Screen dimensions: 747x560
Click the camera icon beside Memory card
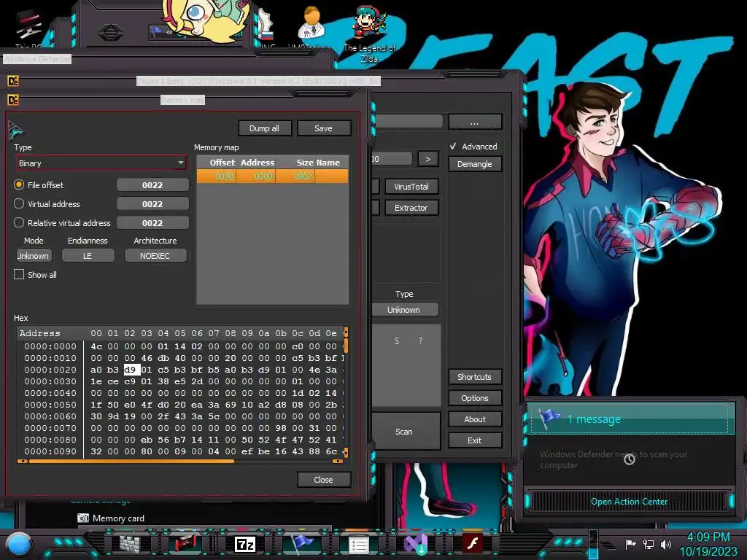(x=83, y=518)
